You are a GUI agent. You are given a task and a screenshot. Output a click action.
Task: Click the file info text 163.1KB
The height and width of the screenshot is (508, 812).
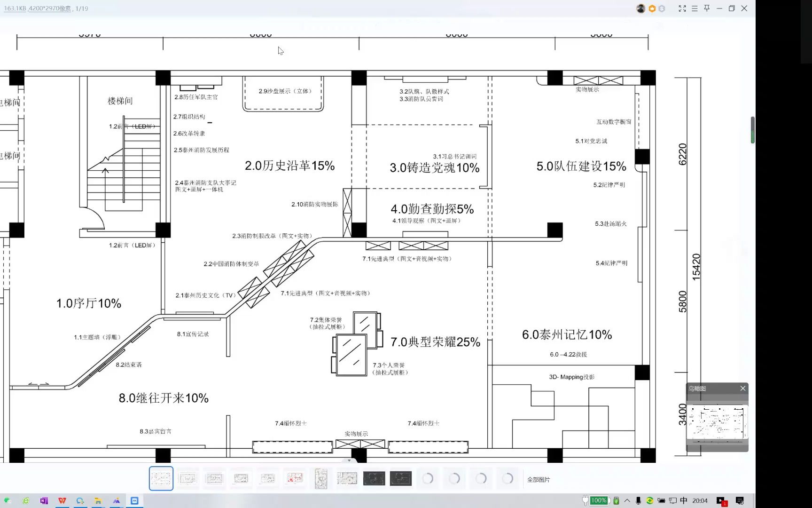pyautogui.click(x=15, y=8)
